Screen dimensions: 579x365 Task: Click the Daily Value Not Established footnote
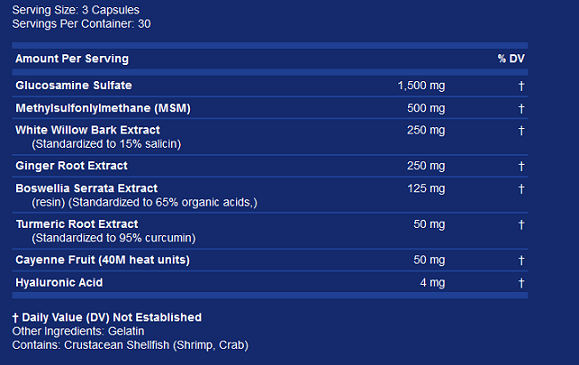107,317
